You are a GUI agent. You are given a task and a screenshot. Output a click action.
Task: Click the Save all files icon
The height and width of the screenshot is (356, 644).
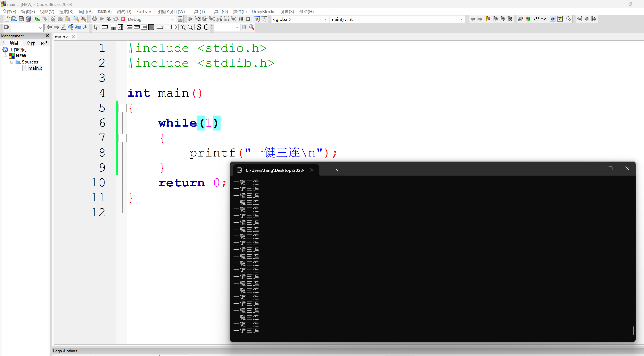tap(28, 19)
